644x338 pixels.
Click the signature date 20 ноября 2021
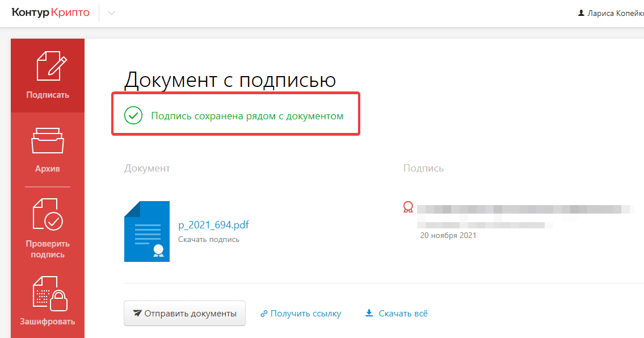(448, 235)
